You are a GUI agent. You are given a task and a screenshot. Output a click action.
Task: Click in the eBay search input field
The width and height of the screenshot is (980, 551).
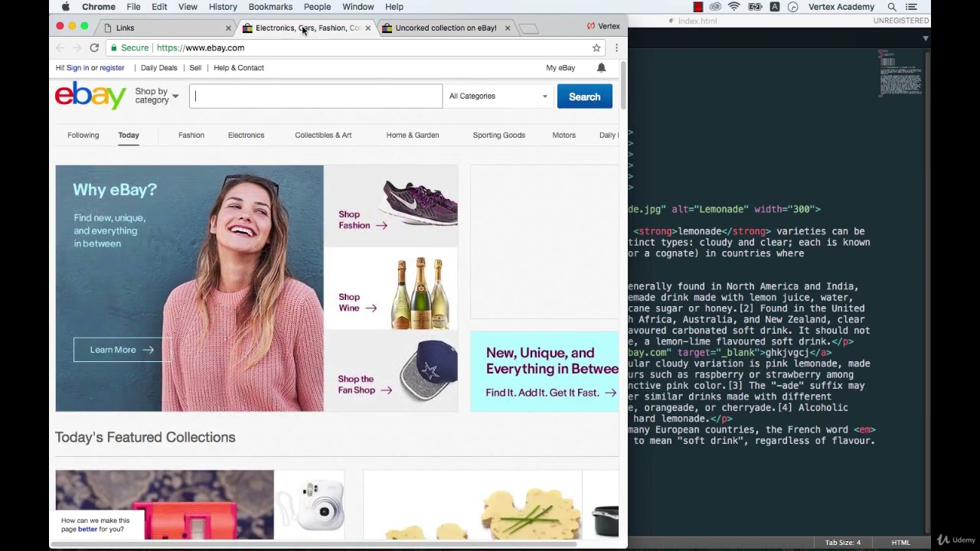(315, 96)
